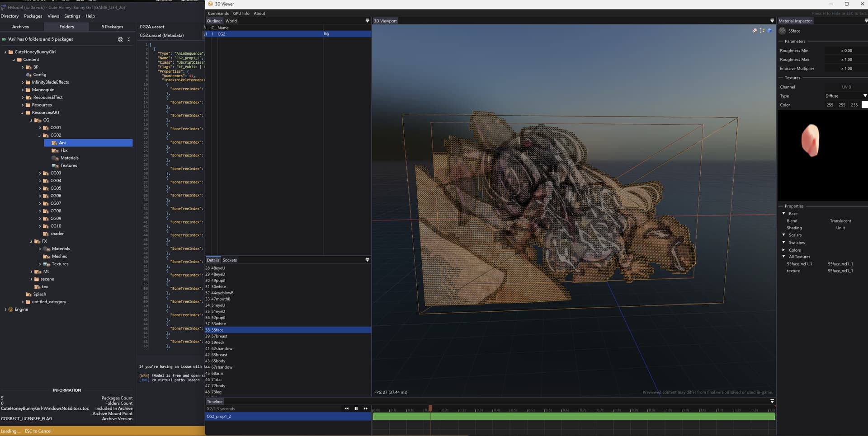Toggle visibility eye for the CG2 outliner row
The image size is (868, 436).
[x=326, y=34]
